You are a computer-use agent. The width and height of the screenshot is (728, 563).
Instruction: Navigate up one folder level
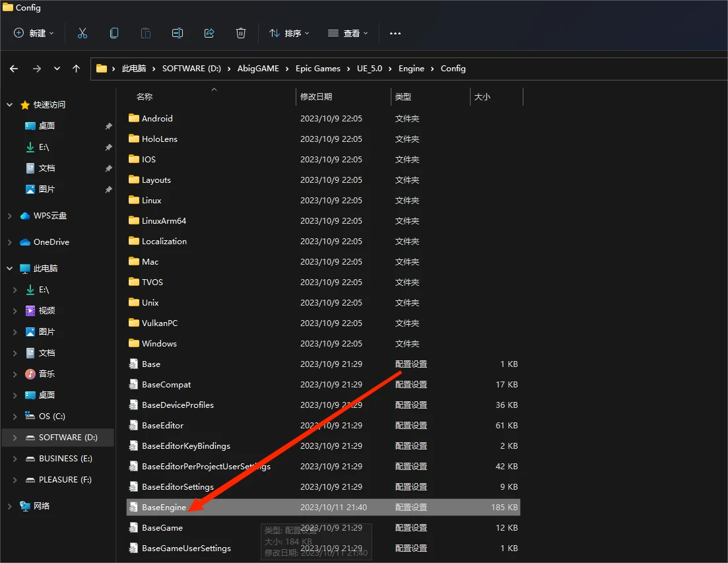pyautogui.click(x=76, y=69)
